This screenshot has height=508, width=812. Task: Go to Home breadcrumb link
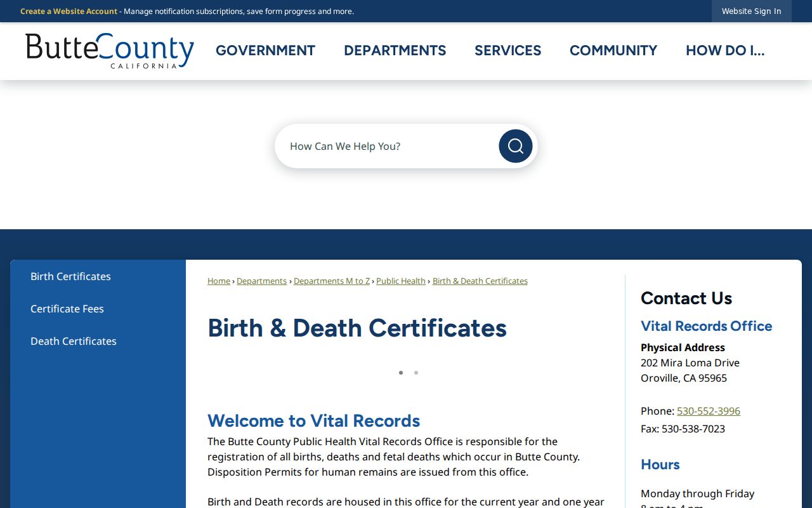coord(219,281)
